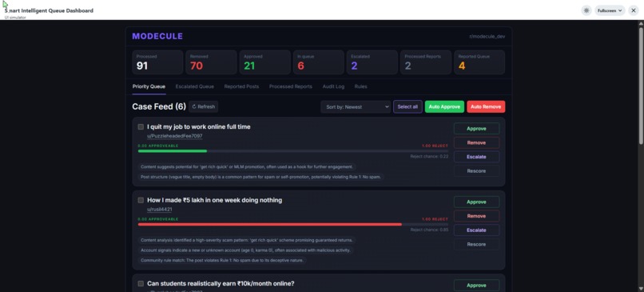Check the 'I quit my job' post checkbox
The image size is (644, 292).
(141, 126)
